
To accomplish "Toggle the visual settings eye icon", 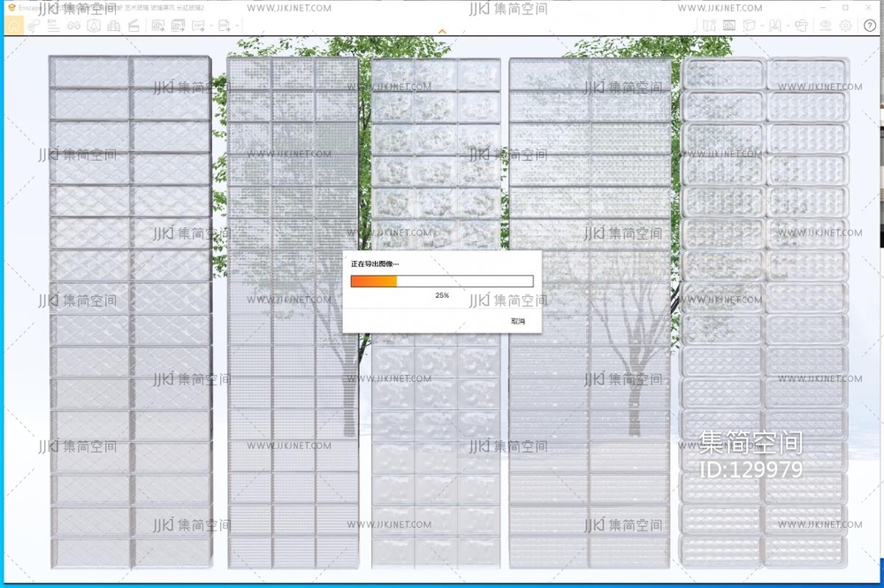I will tap(826, 26).
